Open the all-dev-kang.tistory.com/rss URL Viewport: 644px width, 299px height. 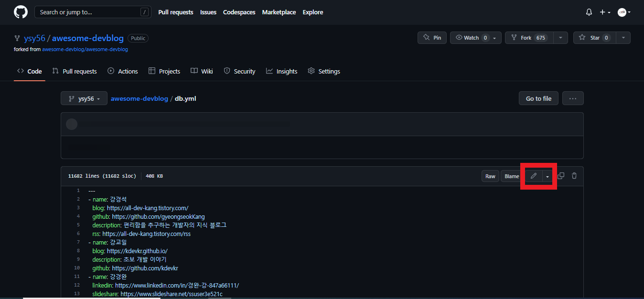point(146,234)
